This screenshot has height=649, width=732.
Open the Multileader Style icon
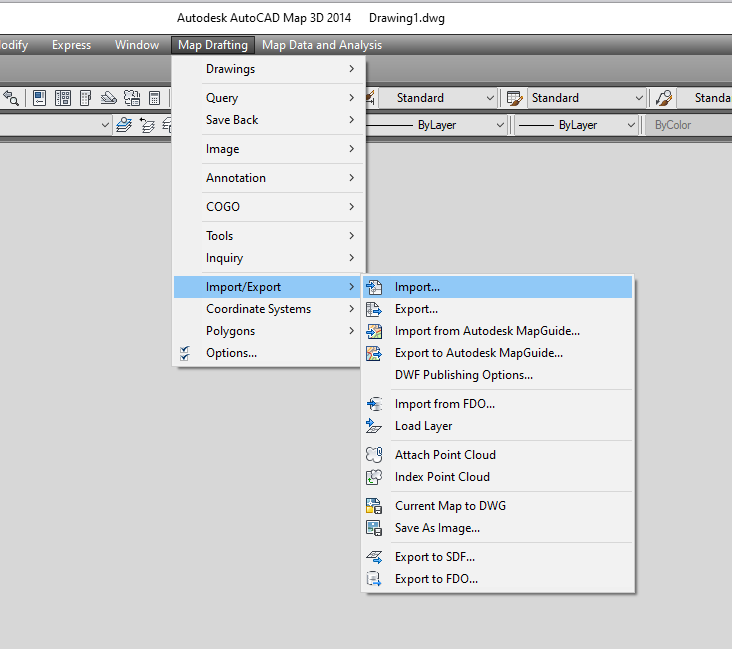pos(663,98)
